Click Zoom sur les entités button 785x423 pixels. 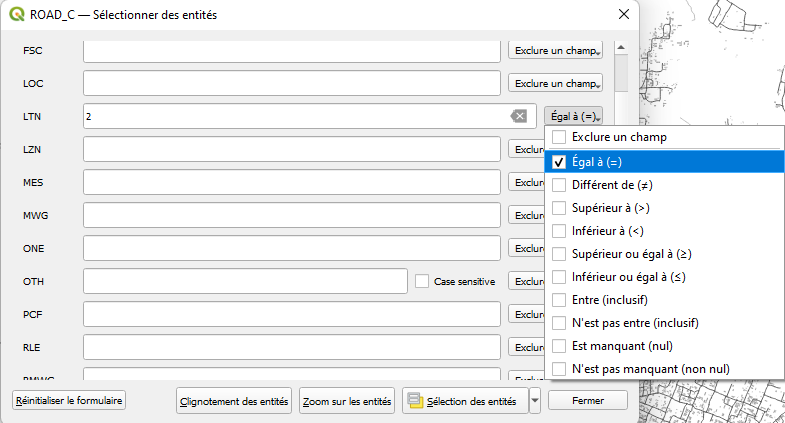(x=347, y=401)
